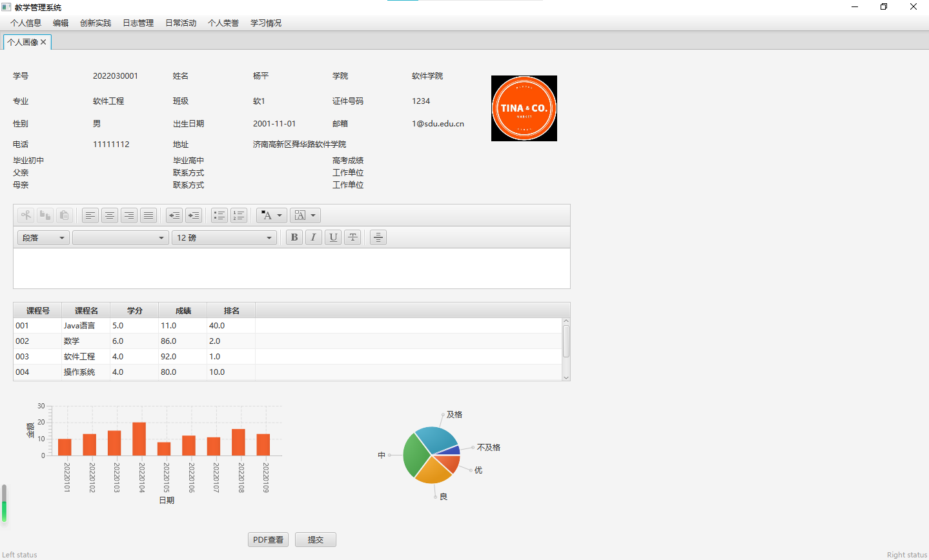The height and width of the screenshot is (560, 929).
Task: Open the 创新实践 menu
Action: pyautogui.click(x=96, y=23)
